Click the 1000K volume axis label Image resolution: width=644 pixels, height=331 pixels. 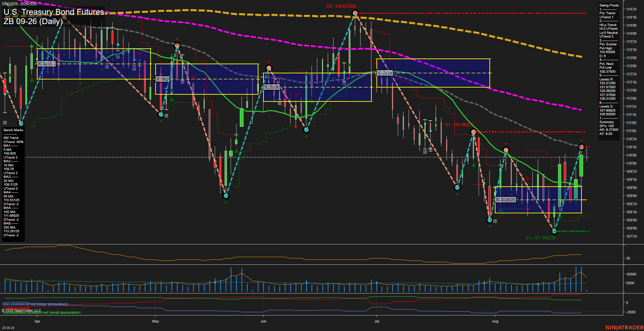(x=631, y=274)
